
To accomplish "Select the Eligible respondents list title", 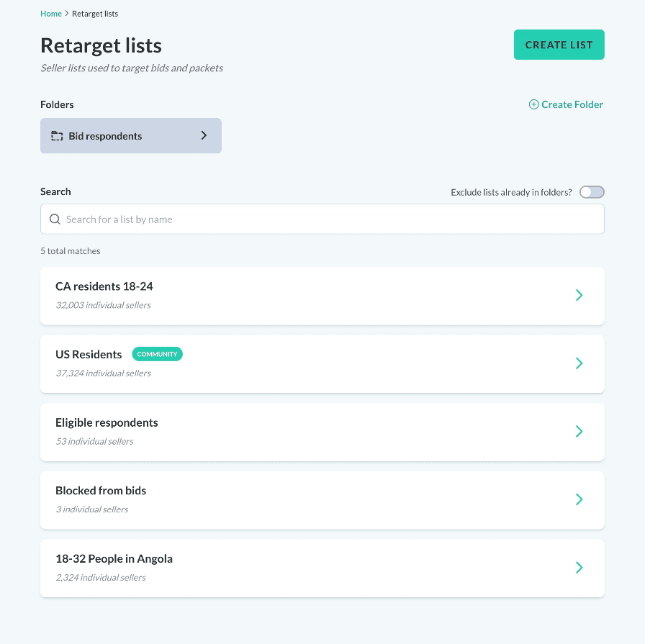I will (107, 423).
